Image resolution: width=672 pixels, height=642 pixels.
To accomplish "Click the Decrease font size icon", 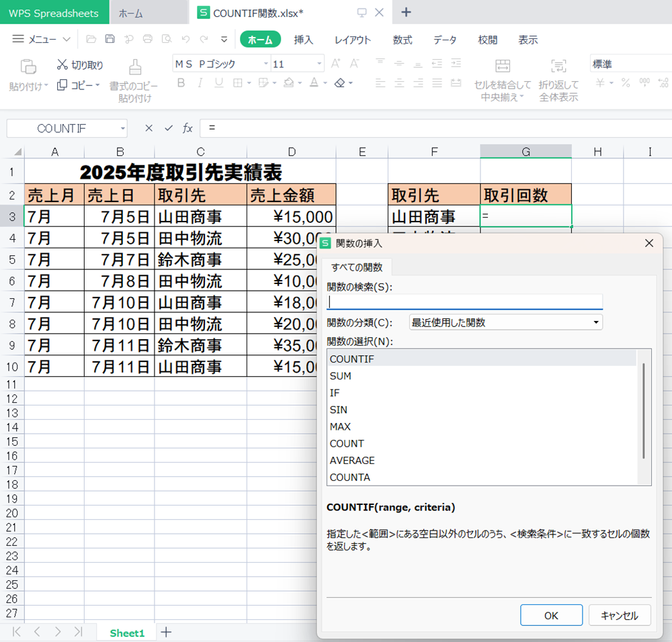I will (354, 64).
